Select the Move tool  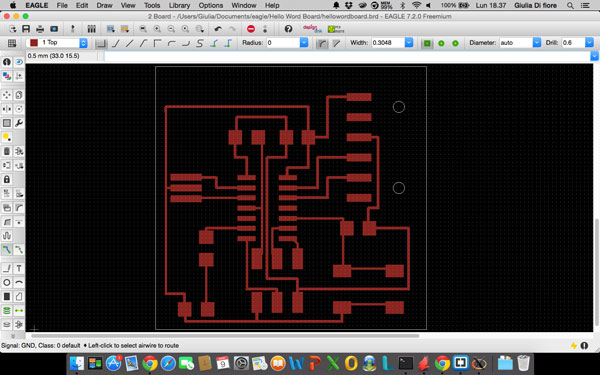[x=7, y=95]
